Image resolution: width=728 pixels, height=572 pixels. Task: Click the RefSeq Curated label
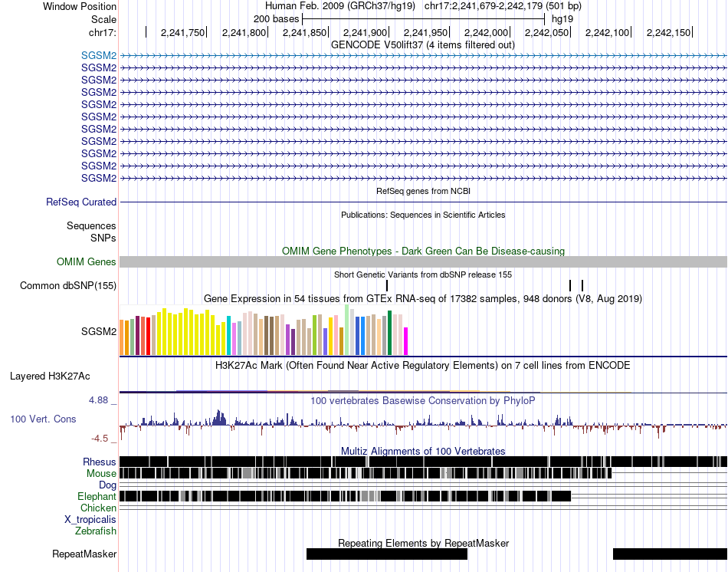pyautogui.click(x=81, y=202)
